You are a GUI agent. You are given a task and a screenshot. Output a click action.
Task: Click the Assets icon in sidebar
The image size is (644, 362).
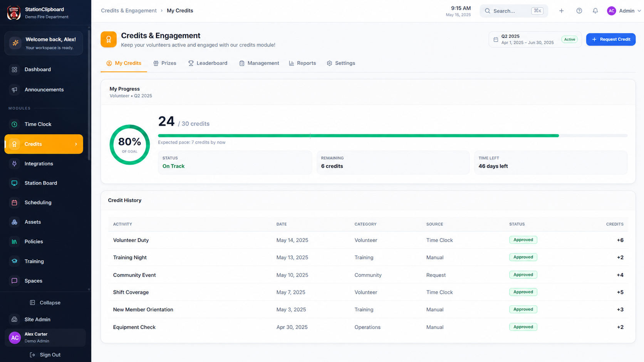click(x=14, y=222)
